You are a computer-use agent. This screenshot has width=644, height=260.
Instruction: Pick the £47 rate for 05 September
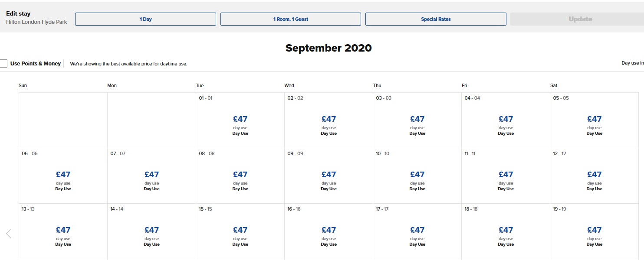pos(594,120)
